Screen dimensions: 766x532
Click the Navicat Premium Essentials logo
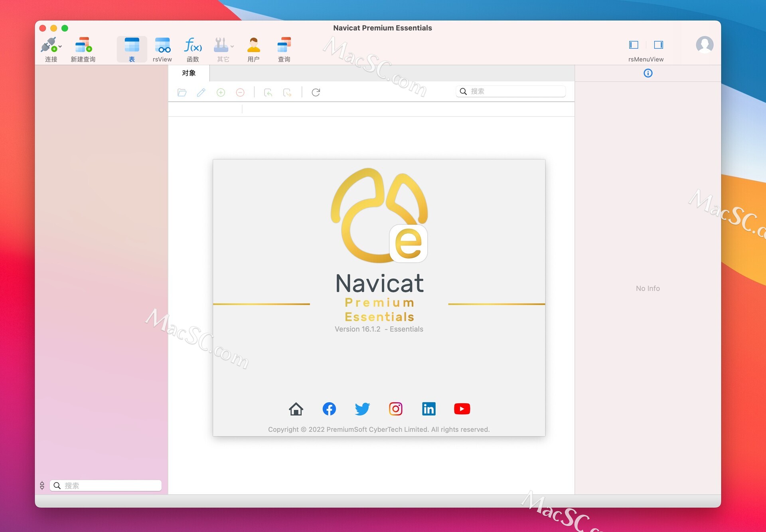coord(379,216)
